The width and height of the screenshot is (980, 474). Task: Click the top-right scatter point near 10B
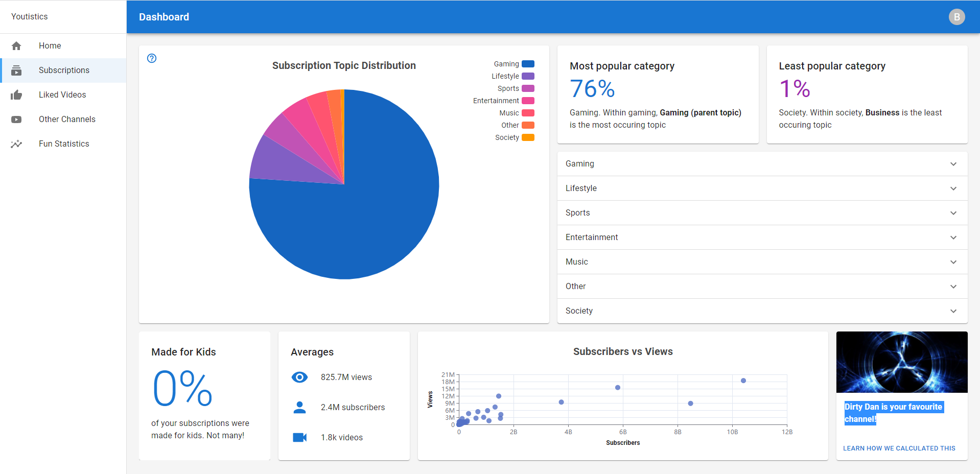[743, 381]
